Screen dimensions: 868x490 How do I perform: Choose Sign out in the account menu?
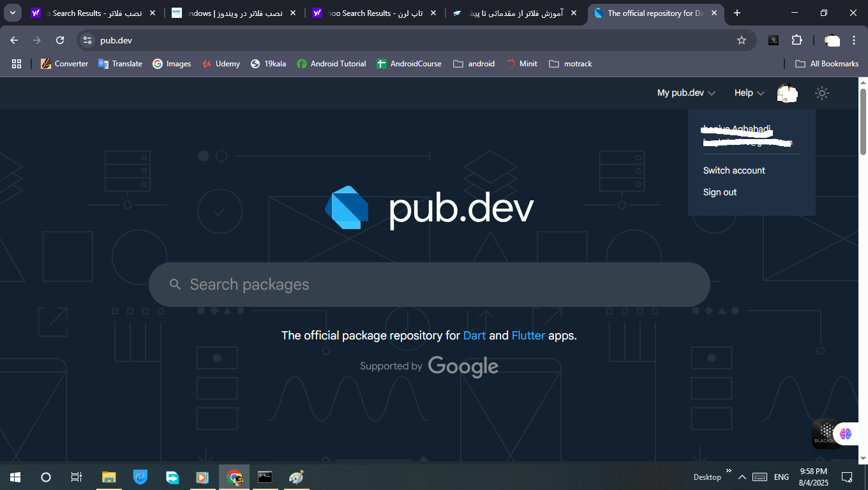(720, 192)
